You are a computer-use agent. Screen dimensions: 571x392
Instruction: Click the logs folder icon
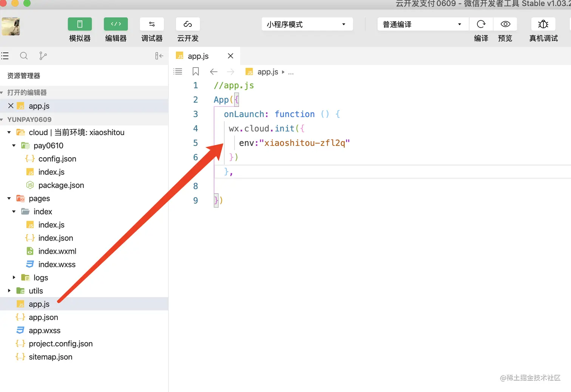(25, 278)
